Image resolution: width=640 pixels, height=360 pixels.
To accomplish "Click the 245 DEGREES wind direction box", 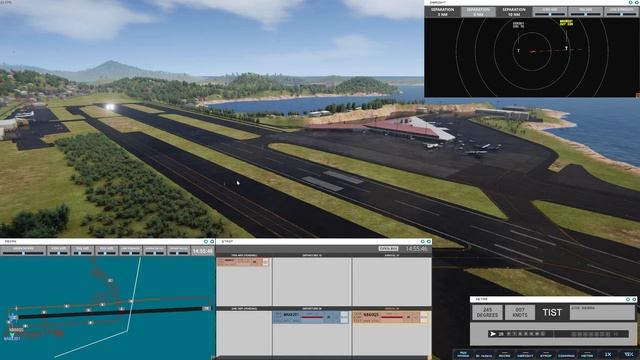I will [x=487, y=313].
